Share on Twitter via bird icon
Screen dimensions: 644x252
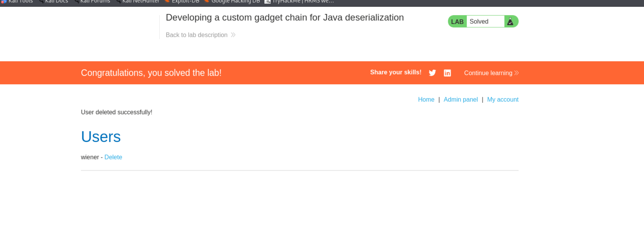[432, 73]
